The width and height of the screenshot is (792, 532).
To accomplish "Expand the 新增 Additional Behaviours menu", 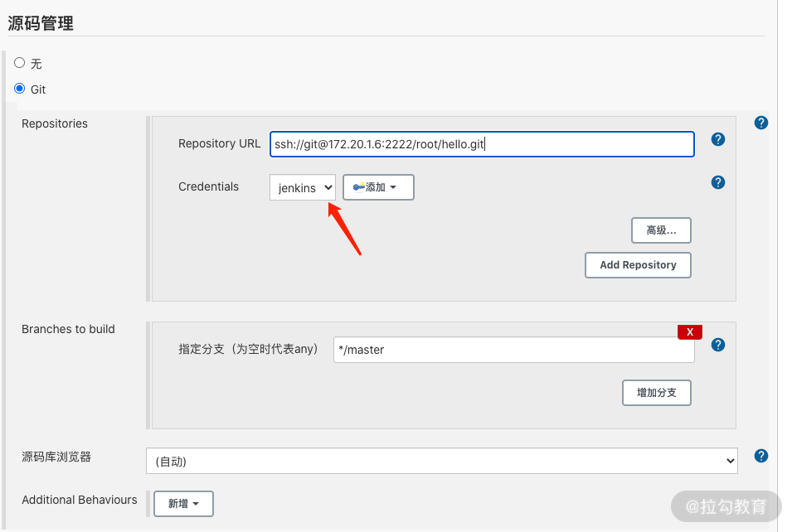I will tap(183, 504).
